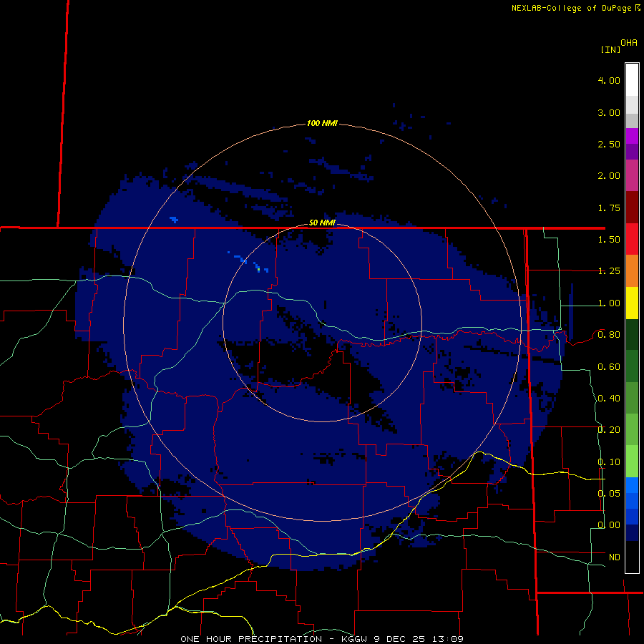Click the 0.80 legend value
Image resolution: width=644 pixels, height=644 pixels.
(x=609, y=335)
